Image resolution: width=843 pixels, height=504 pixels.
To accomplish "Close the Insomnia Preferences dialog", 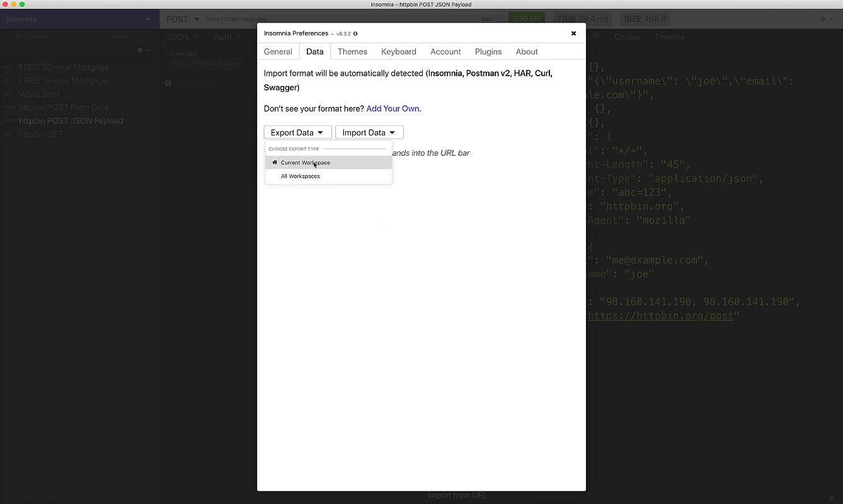I will click(x=573, y=33).
